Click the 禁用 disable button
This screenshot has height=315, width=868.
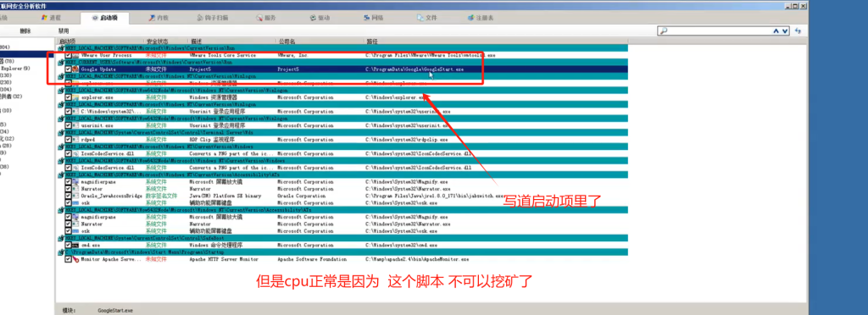coord(64,31)
